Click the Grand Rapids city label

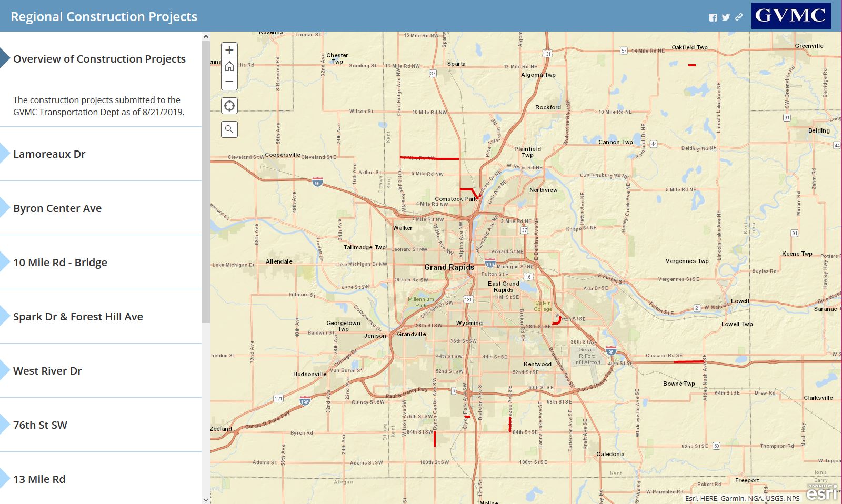coord(449,267)
